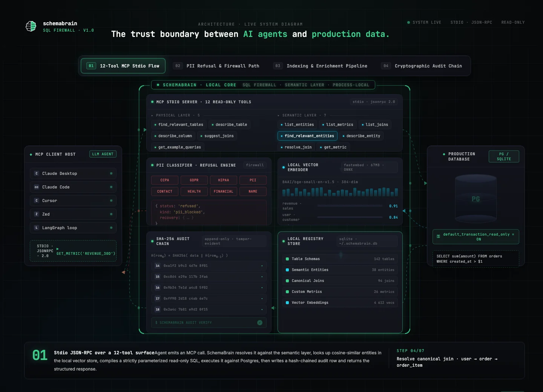Click the stdio · jsonrpc 2.0 badge
Viewport: 543px width, 392px height.
[374, 102]
